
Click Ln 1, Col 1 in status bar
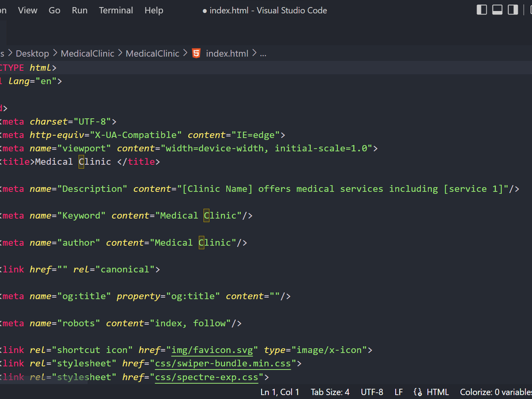280,392
